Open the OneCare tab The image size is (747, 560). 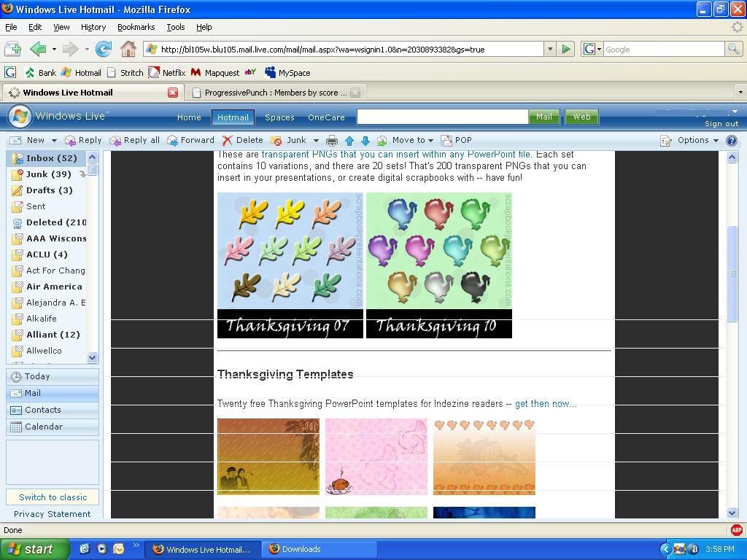(x=326, y=117)
